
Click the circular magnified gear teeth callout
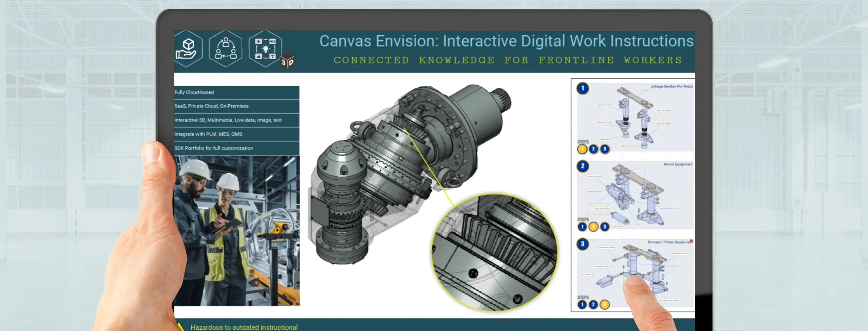(494, 252)
